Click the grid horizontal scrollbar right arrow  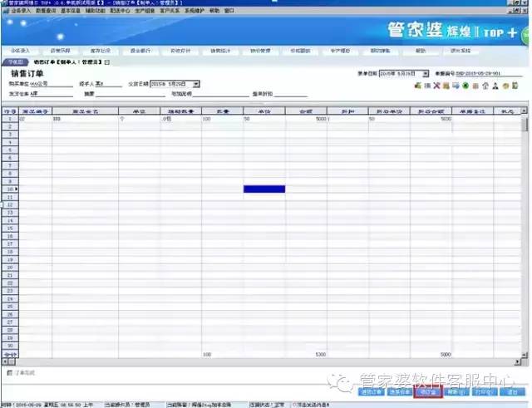[x=517, y=361]
